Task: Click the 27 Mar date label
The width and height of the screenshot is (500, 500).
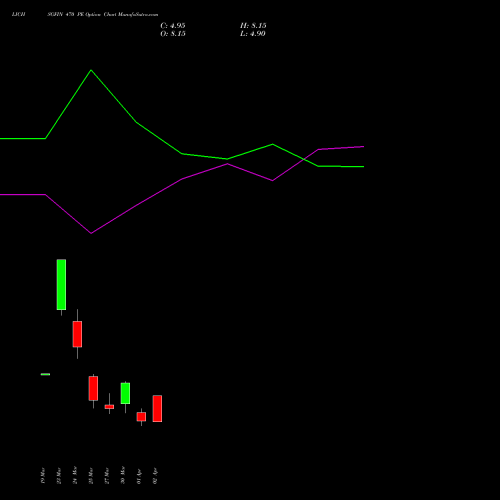Action: 107,475
